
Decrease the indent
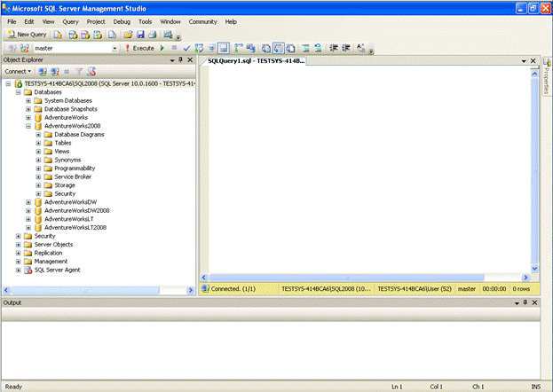[x=334, y=48]
